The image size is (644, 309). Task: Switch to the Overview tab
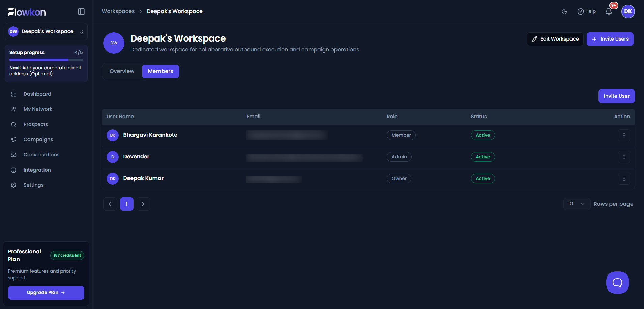tap(122, 71)
